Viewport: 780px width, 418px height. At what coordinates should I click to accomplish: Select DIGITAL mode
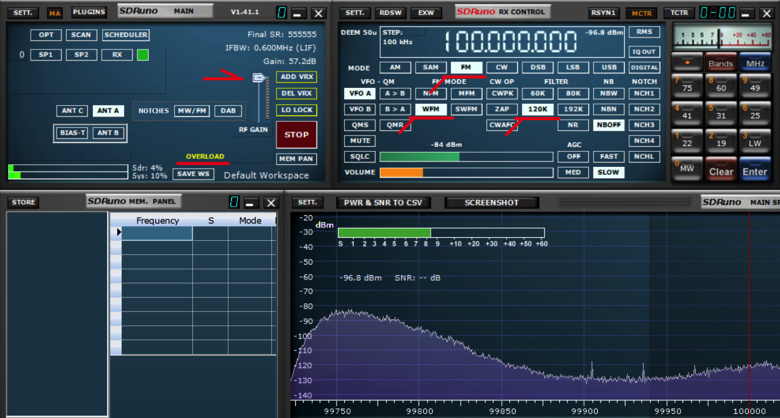point(645,68)
